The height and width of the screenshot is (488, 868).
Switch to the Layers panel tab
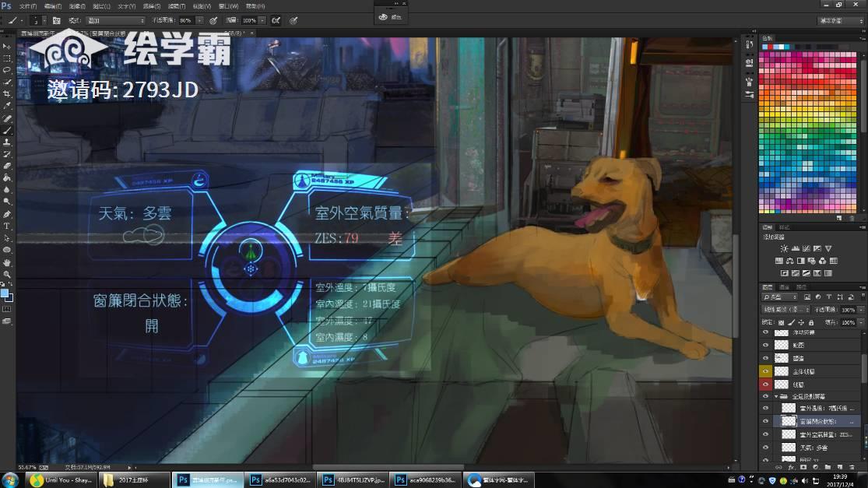[768, 286]
